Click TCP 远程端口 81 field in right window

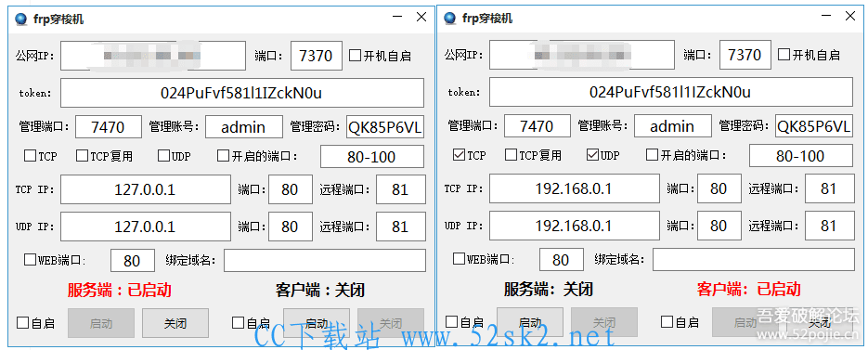pyautogui.click(x=830, y=188)
